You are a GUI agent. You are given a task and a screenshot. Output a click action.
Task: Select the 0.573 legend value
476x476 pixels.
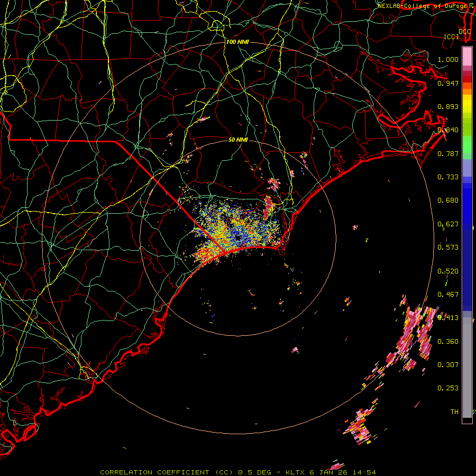pos(448,248)
